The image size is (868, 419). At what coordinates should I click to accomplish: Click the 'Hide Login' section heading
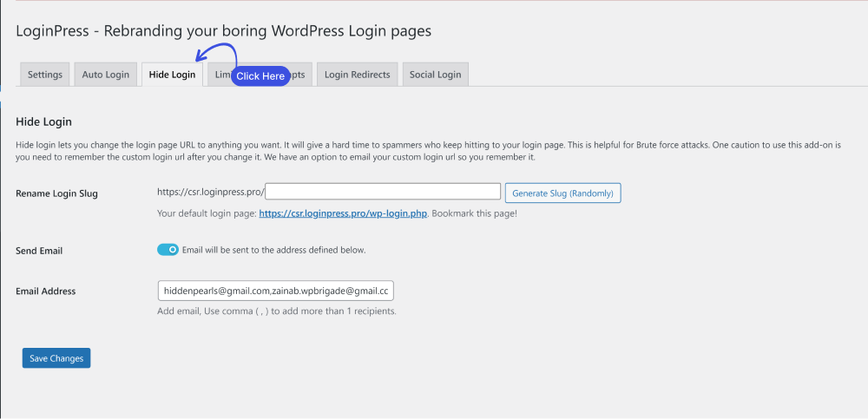point(43,121)
